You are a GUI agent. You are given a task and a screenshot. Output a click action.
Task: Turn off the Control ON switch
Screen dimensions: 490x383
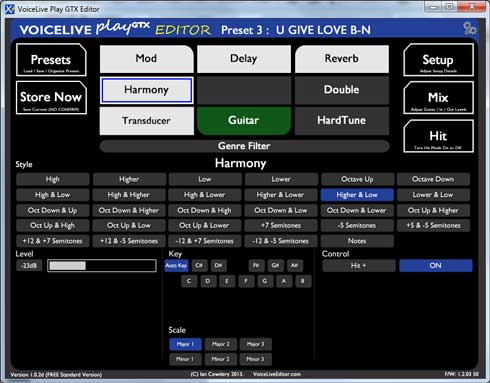point(436,266)
